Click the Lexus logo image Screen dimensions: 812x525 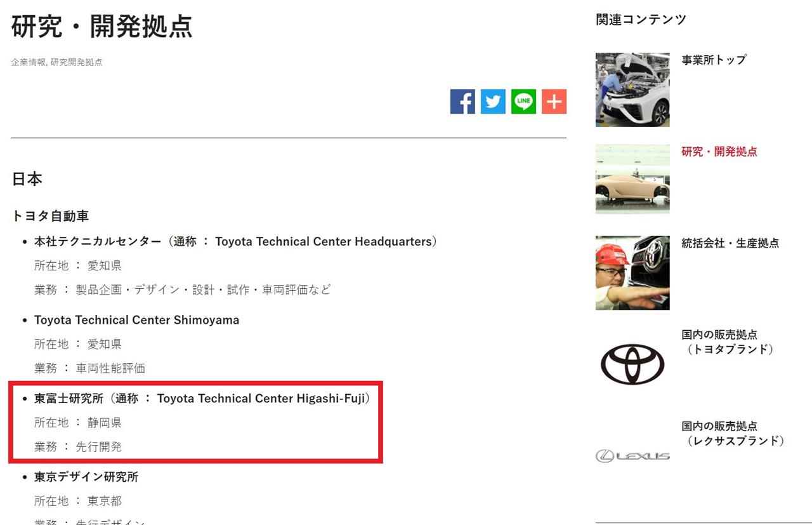click(x=632, y=456)
